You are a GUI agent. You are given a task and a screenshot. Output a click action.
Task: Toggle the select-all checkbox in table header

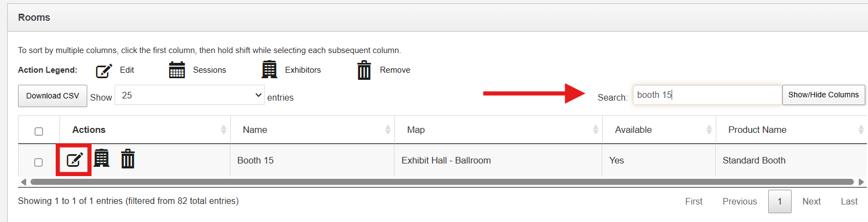click(x=39, y=131)
